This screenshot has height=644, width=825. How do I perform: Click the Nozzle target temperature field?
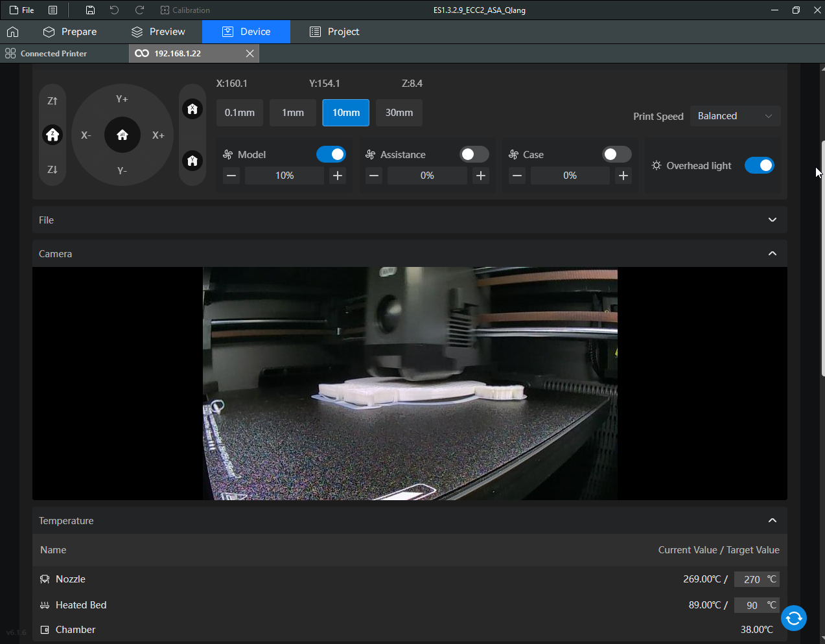click(x=751, y=579)
